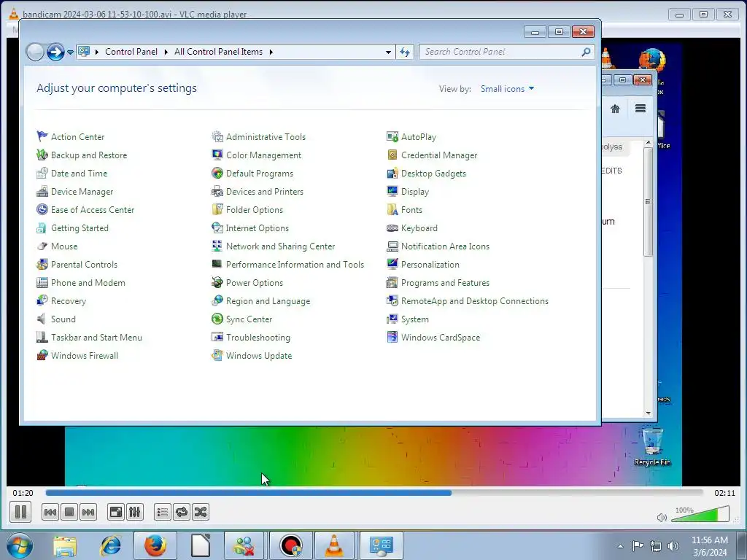Screen dimensions: 747x560
Task: Pause VLC playback
Action: coord(20,512)
